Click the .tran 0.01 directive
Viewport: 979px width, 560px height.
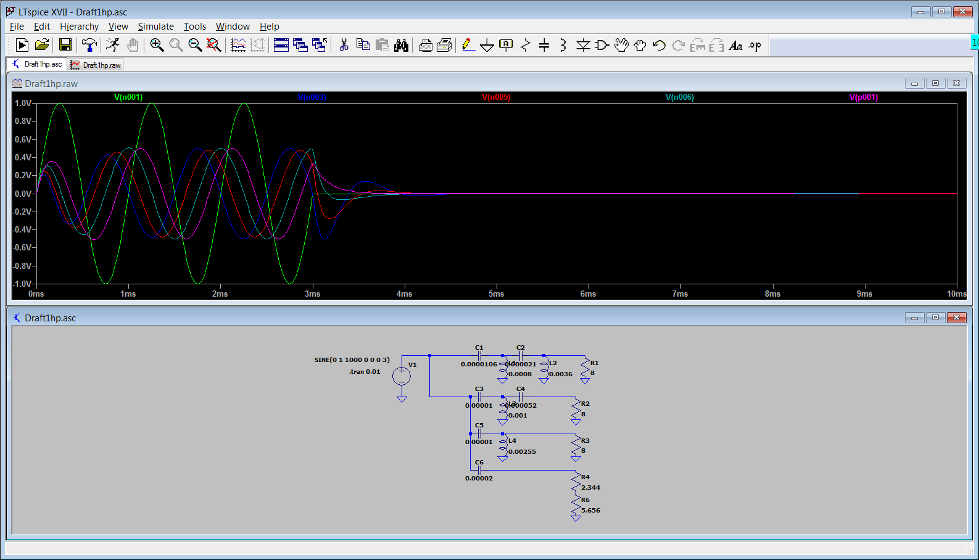(365, 371)
